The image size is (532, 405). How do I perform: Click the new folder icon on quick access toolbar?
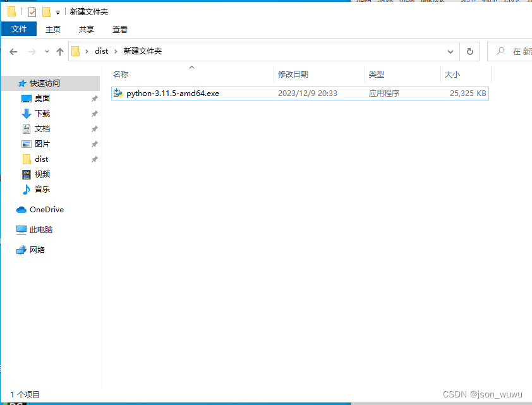[46, 11]
